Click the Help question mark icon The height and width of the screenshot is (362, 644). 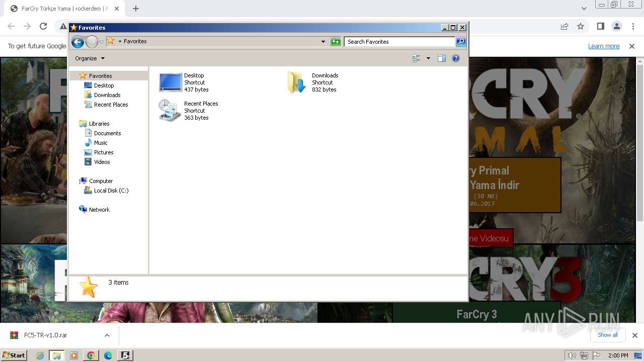pos(456,58)
